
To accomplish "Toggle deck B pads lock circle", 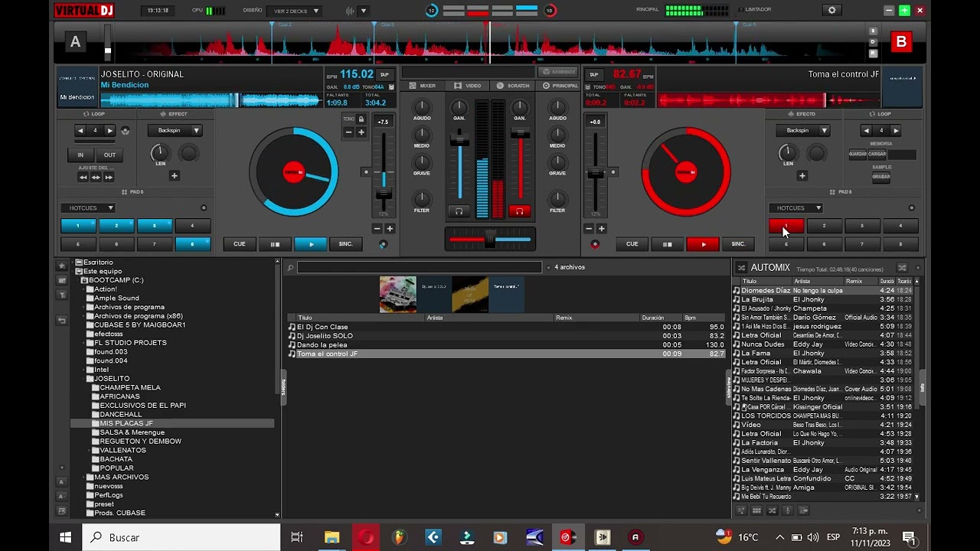I will [x=911, y=208].
